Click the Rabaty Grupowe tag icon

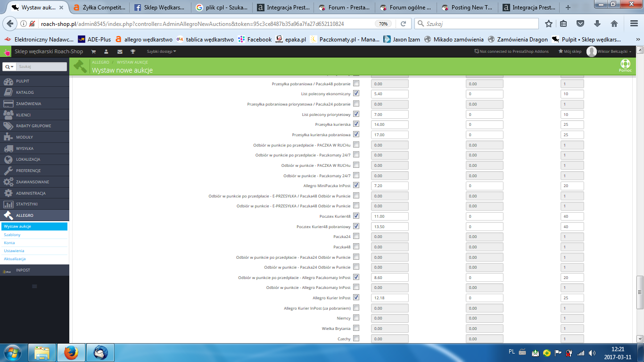point(8,126)
